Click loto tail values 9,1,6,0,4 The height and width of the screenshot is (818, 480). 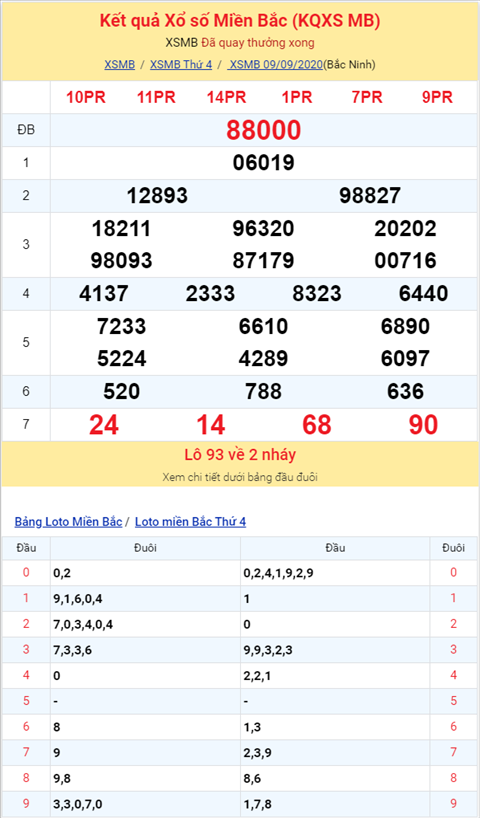[x=78, y=599]
